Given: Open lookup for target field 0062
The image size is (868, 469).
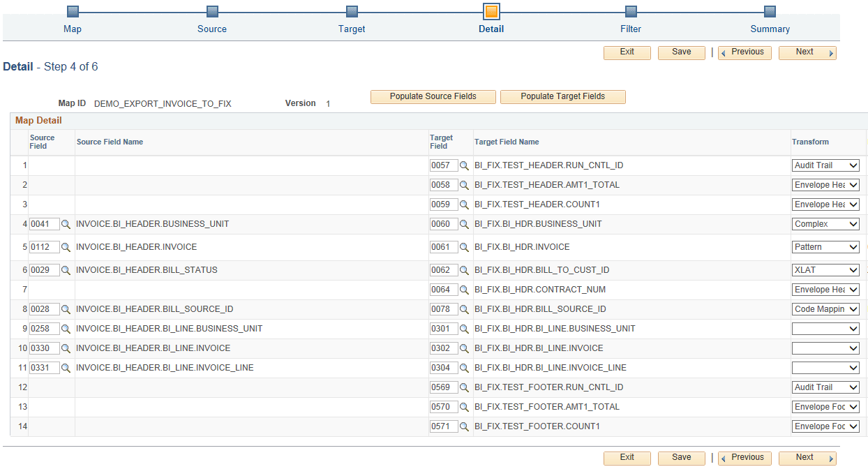Looking at the screenshot, I should pyautogui.click(x=464, y=270).
